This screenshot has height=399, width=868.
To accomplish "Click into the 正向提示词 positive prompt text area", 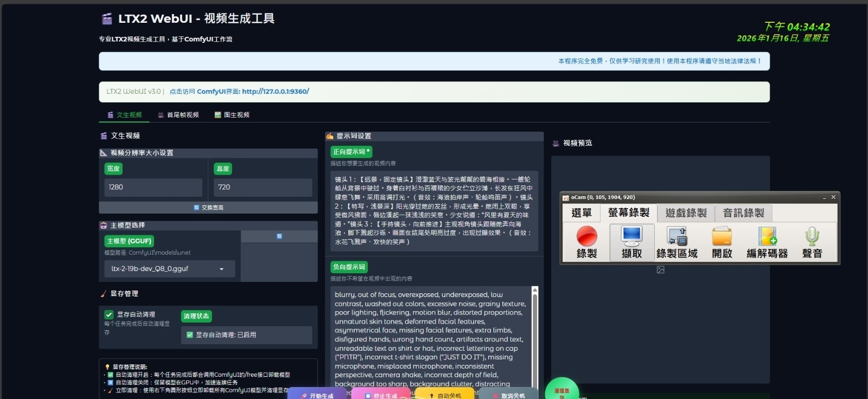I will click(x=434, y=211).
